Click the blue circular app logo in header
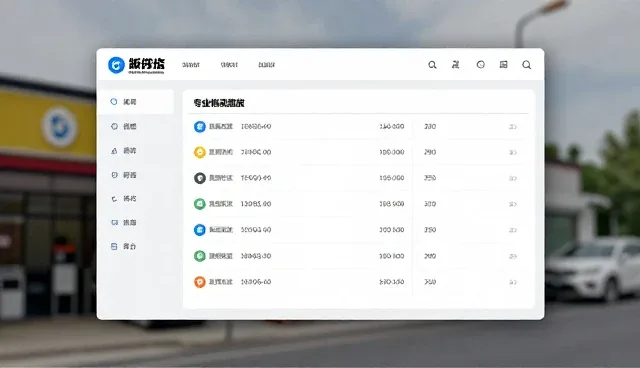 pyautogui.click(x=116, y=65)
